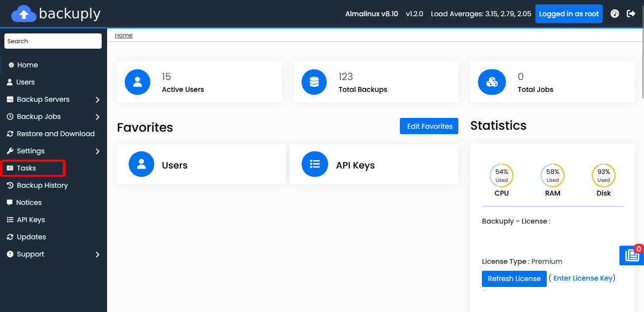Open the floating news notification icon
This screenshot has width=644, height=312.
tap(631, 255)
